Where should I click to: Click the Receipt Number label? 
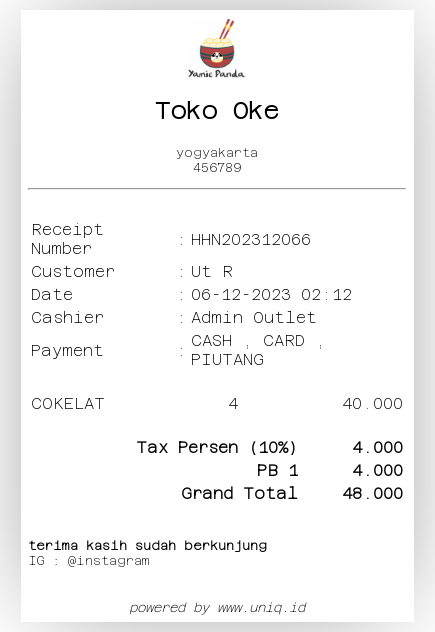point(67,239)
